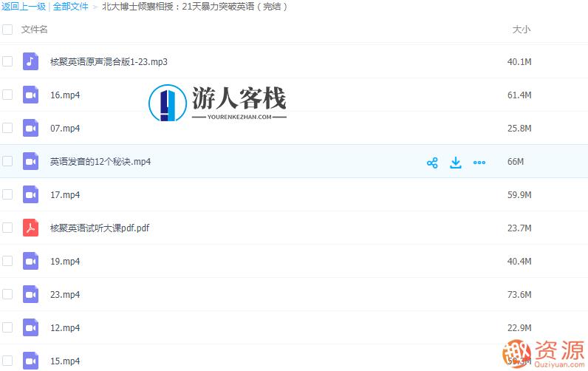The height and width of the screenshot is (371, 588).
Task: Download 英语发音的12个秘诀.mp4 via the download icon
Action: click(x=456, y=163)
